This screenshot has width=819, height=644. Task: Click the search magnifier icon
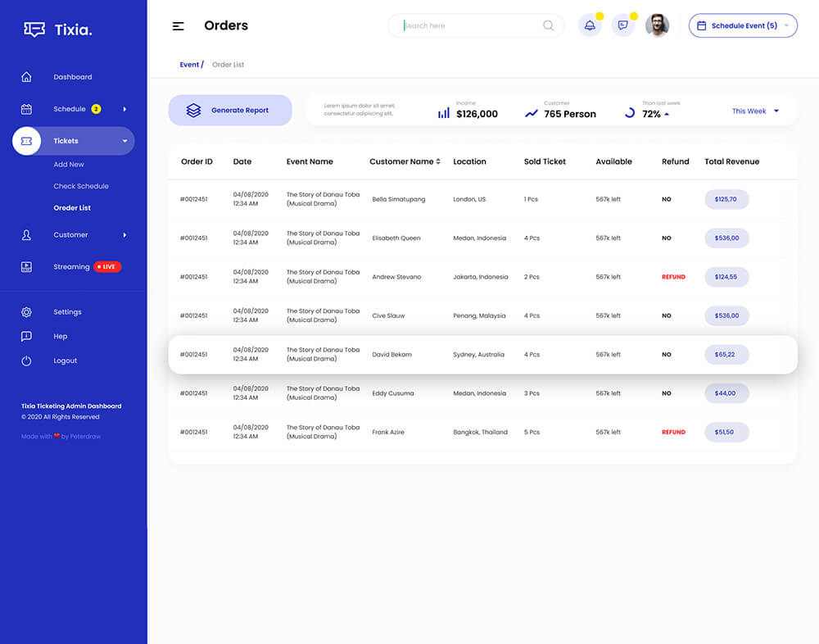548,25
